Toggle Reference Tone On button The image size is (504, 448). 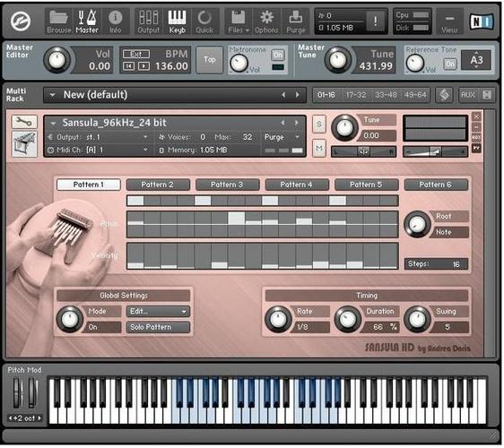coord(450,64)
